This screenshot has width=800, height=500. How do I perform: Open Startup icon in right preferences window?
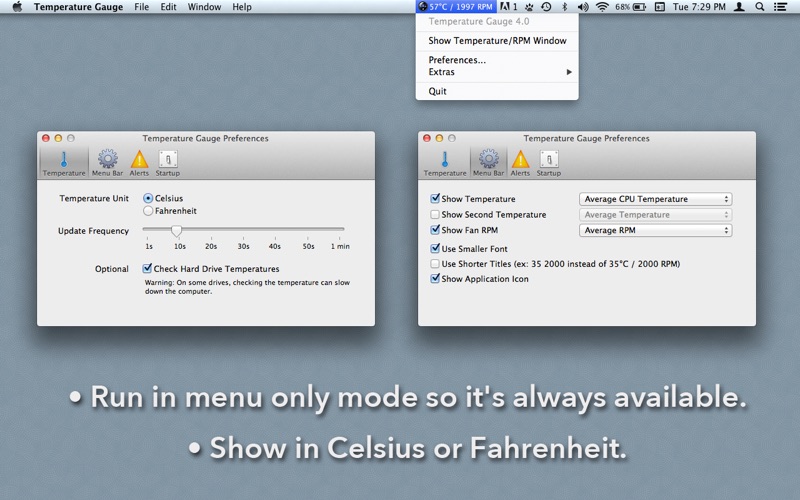click(549, 162)
